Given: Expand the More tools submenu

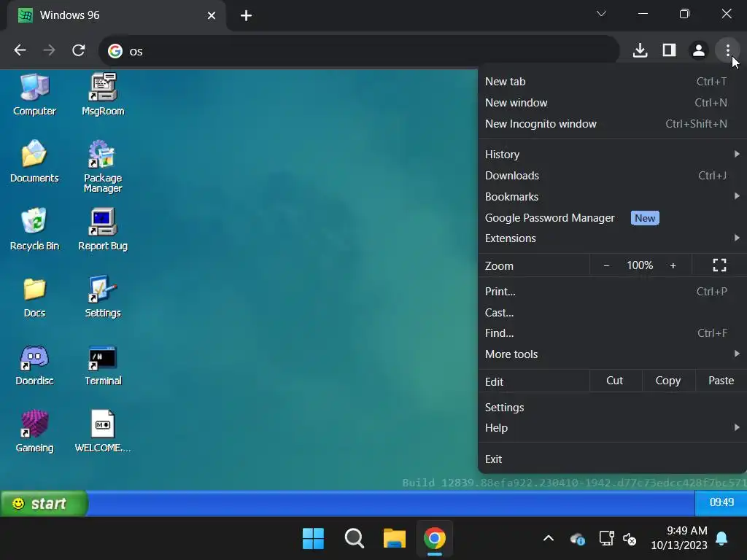Looking at the screenshot, I should point(612,354).
